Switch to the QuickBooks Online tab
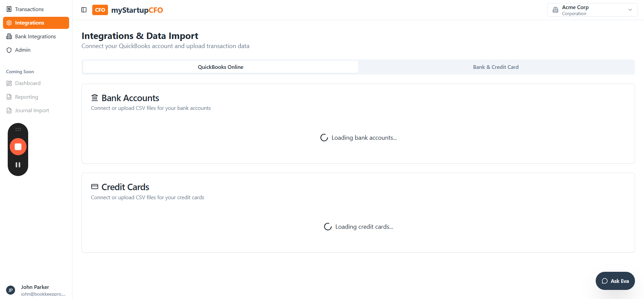 coord(220,67)
